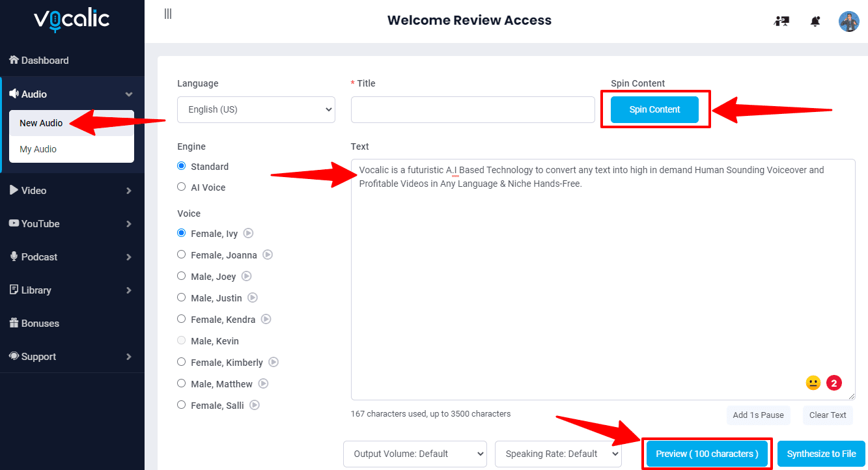The width and height of the screenshot is (868, 470).
Task: Play the Male, Joey voice sample
Action: point(247,276)
